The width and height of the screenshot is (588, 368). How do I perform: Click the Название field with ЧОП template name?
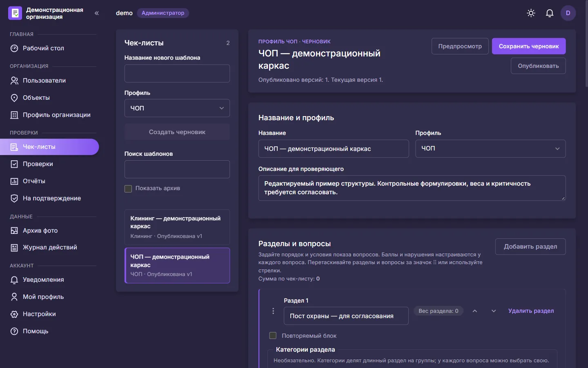334,149
